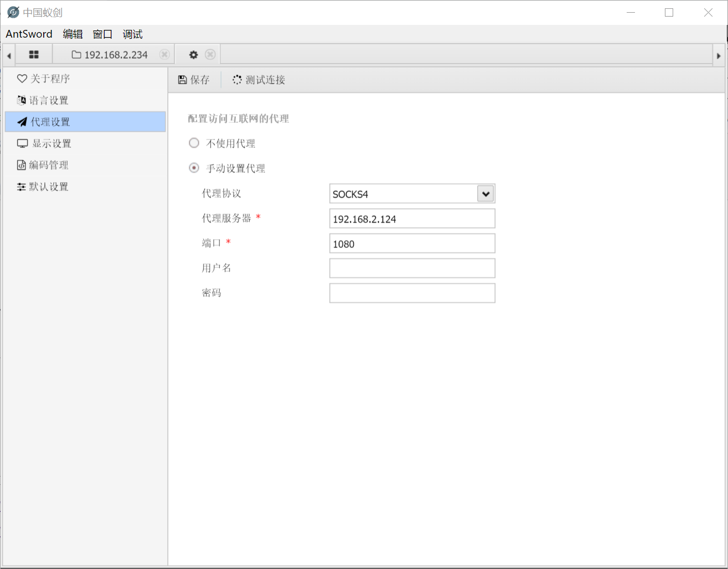Open the AntSword menu
Screen dimensions: 728x569
29,34
